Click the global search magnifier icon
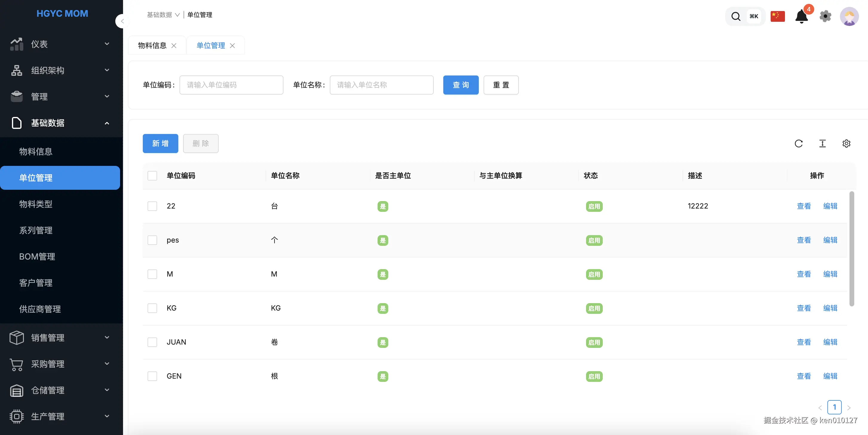The height and width of the screenshot is (435, 868). [736, 16]
